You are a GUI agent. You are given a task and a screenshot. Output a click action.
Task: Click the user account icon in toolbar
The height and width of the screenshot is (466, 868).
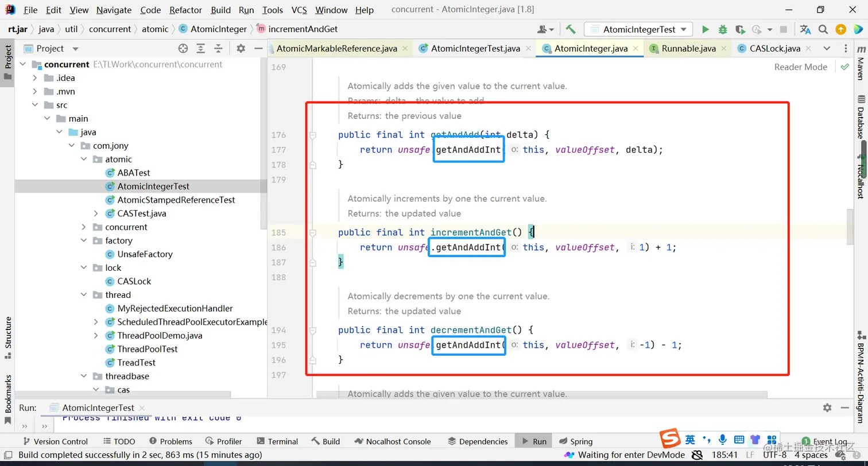545,29
